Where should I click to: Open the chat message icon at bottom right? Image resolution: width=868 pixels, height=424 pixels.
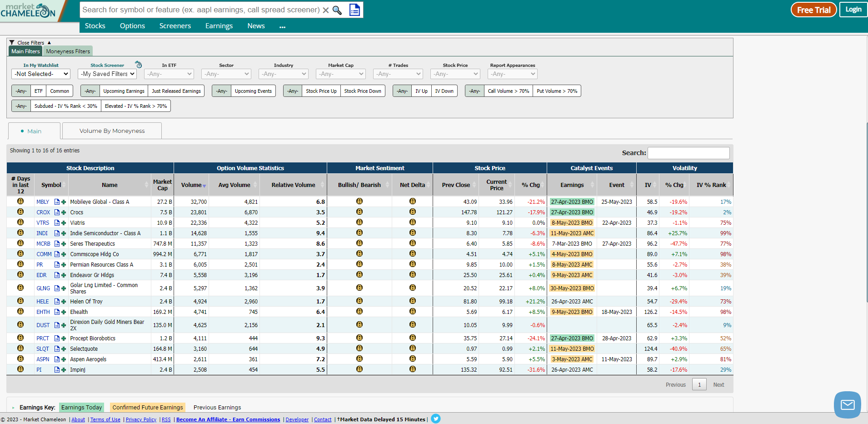click(848, 404)
